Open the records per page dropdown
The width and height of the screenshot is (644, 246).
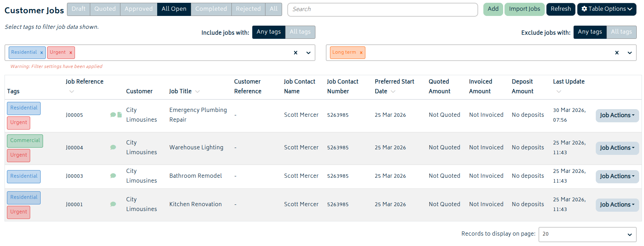tap(587, 234)
